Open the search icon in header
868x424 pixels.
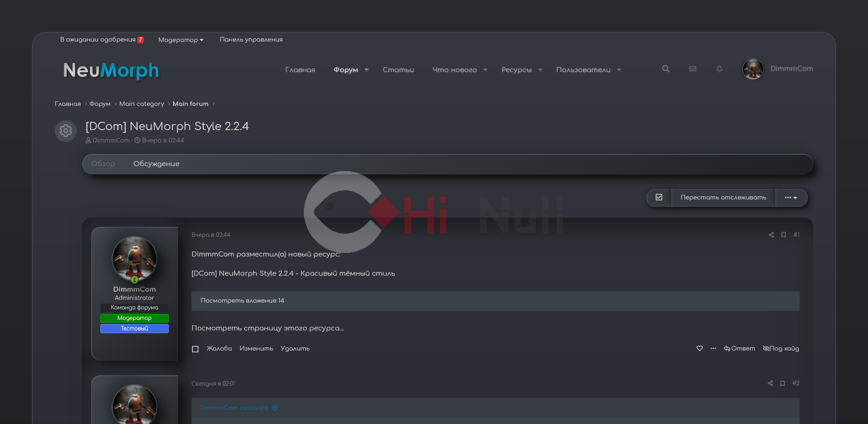[665, 69]
